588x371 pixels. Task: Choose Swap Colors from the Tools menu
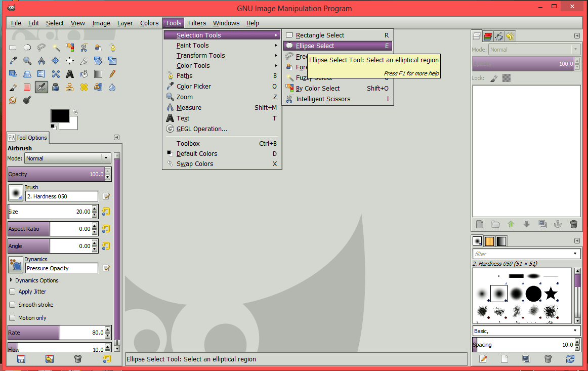coord(222,164)
